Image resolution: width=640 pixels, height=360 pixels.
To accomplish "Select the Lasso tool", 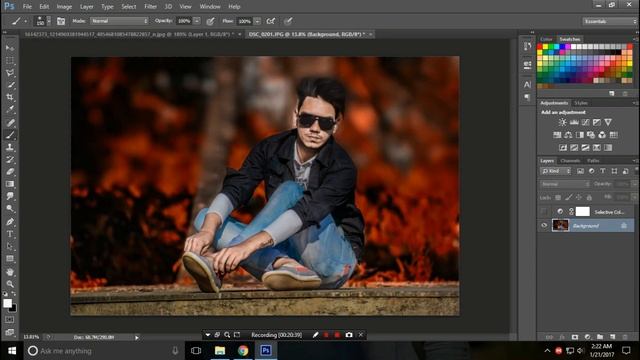I will [x=10, y=73].
